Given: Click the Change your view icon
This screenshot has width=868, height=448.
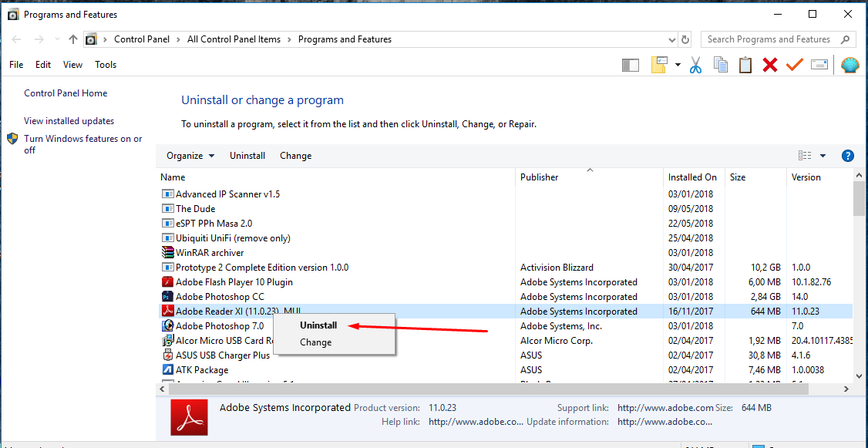Looking at the screenshot, I should (x=806, y=156).
